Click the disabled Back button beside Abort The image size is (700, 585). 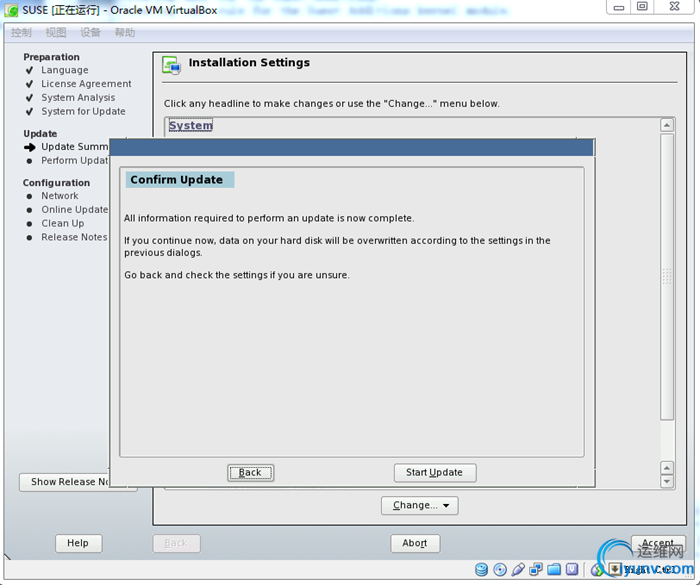(x=176, y=543)
